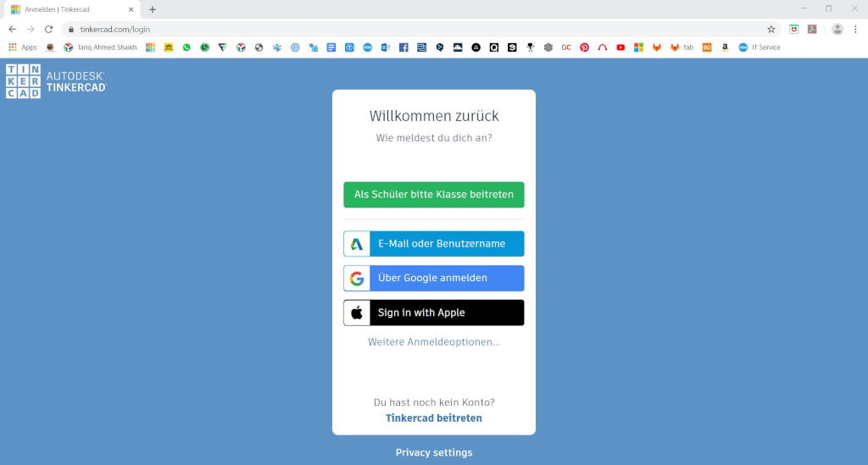This screenshot has height=465, width=868.
Task: Click Als Schüler bitte Klasse beitreten
Action: [x=434, y=195]
